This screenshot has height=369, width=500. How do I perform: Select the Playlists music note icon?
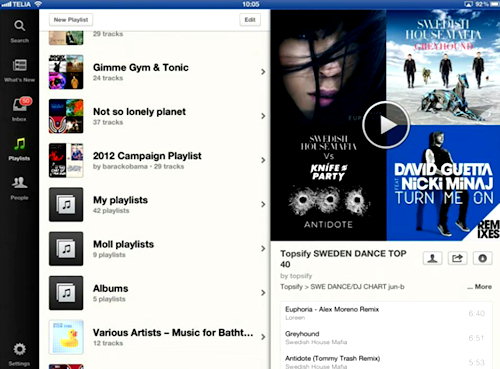pyautogui.click(x=19, y=144)
